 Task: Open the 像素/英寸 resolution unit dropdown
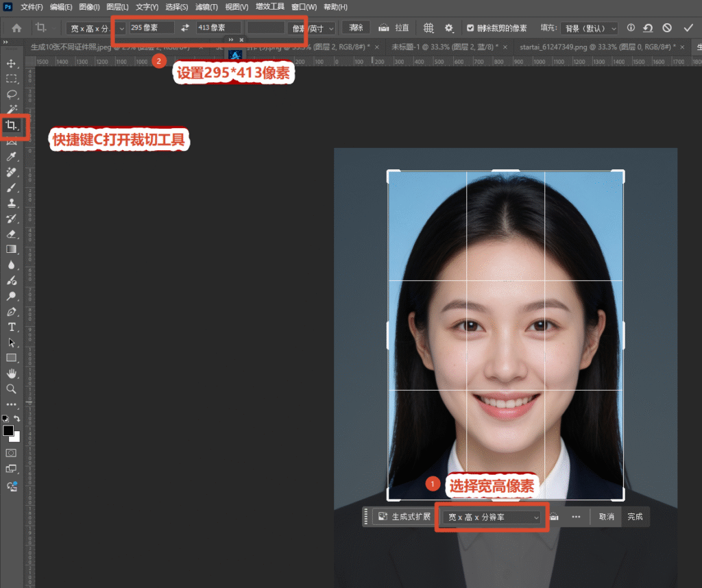[313, 28]
